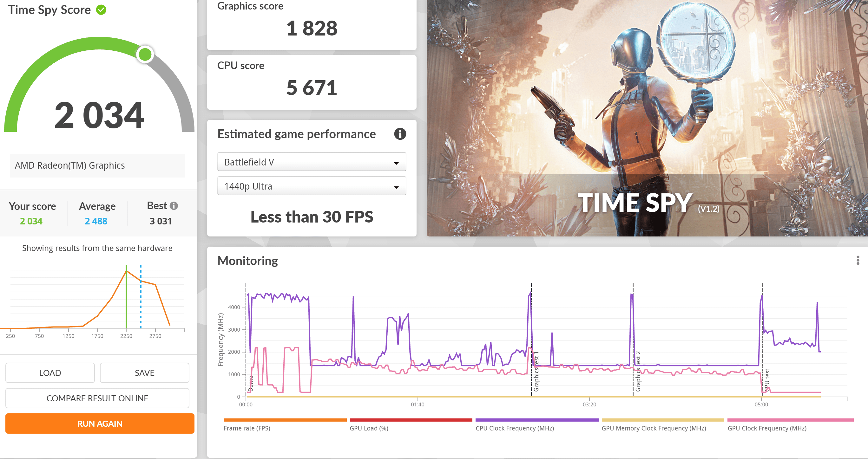Viewport: 868px width, 459px height.
Task: Click the green your-score line in distribution chart
Action: [x=126, y=297]
